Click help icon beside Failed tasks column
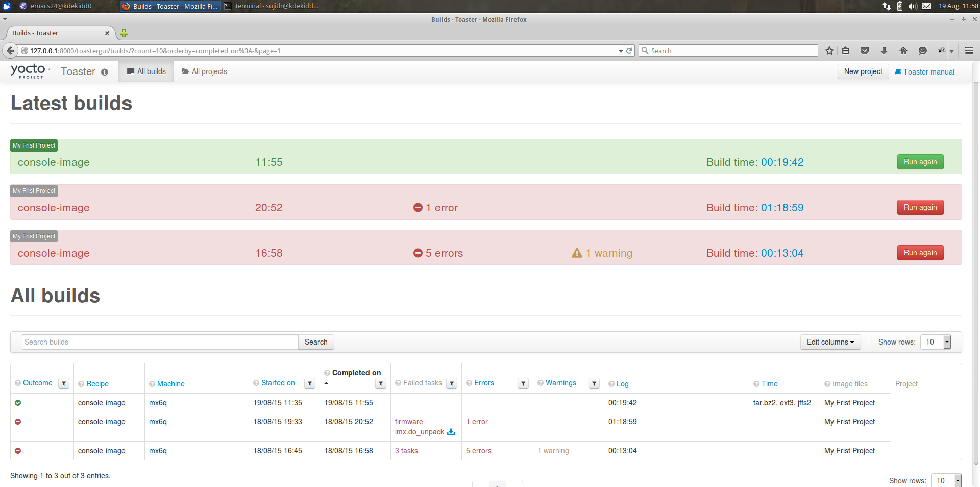 click(398, 383)
